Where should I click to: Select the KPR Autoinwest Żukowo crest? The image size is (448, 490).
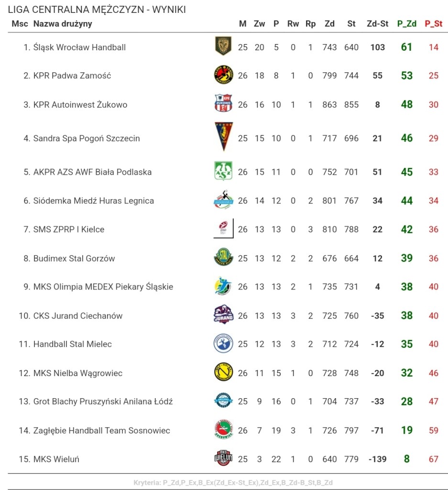point(223,103)
